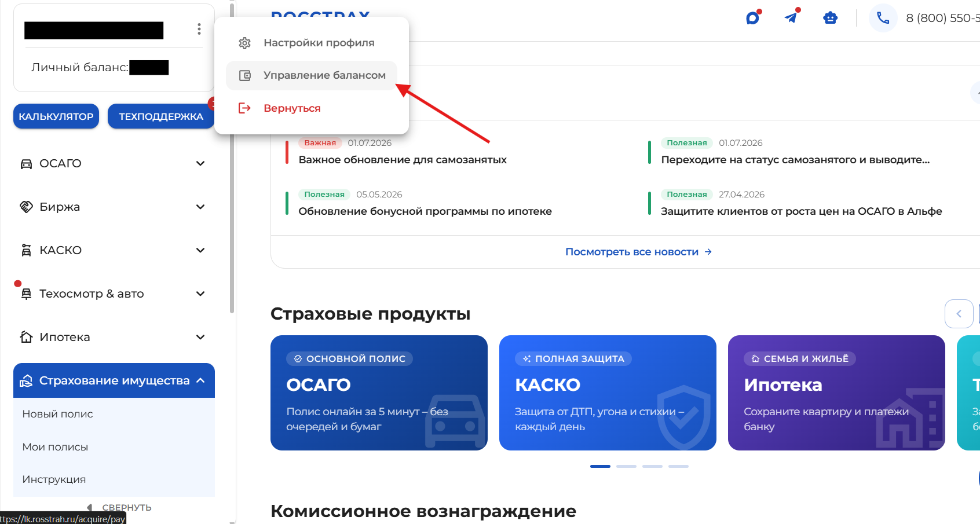Select the fourth carousel page indicator
Viewport: 980px width, 524px height.
pyautogui.click(x=678, y=466)
